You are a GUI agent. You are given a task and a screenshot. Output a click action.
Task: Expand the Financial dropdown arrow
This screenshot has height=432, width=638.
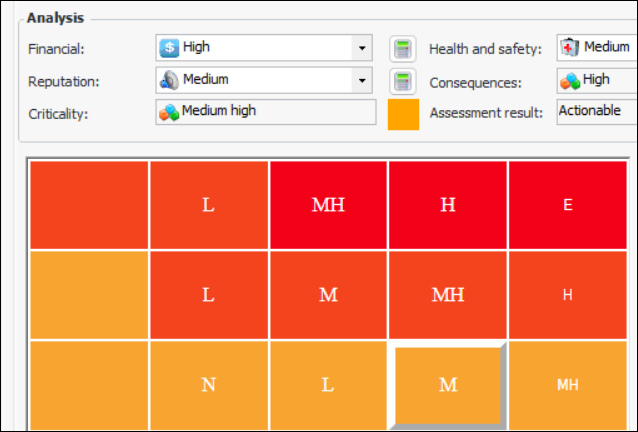pos(360,47)
